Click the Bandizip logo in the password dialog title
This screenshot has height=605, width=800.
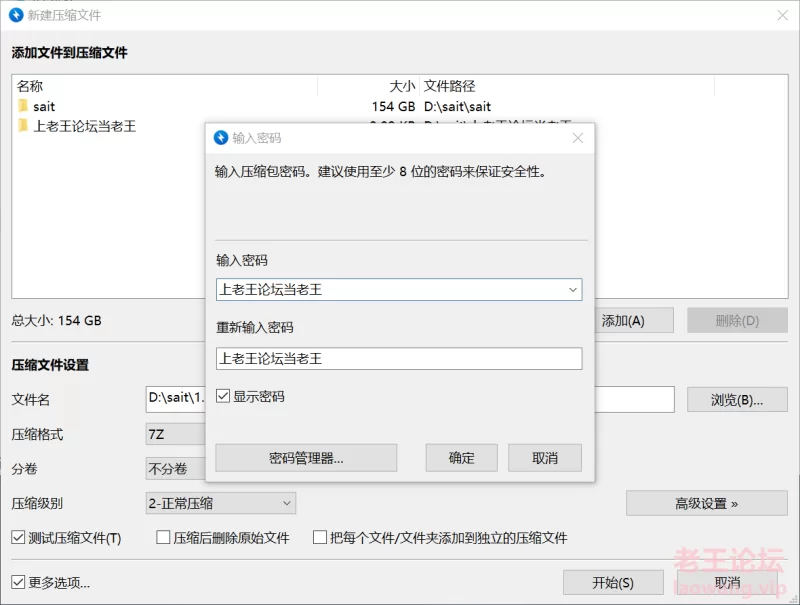pyautogui.click(x=221, y=138)
